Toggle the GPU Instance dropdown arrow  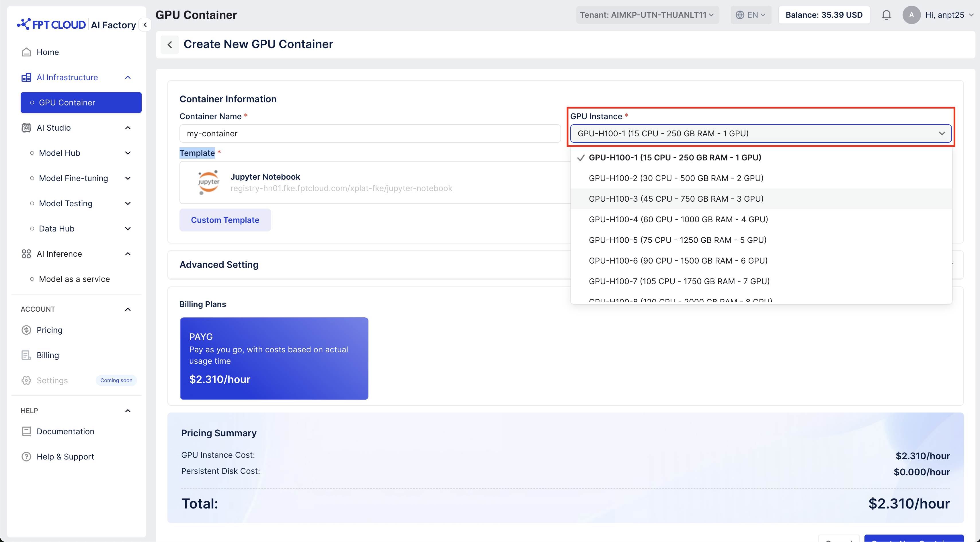(x=942, y=133)
